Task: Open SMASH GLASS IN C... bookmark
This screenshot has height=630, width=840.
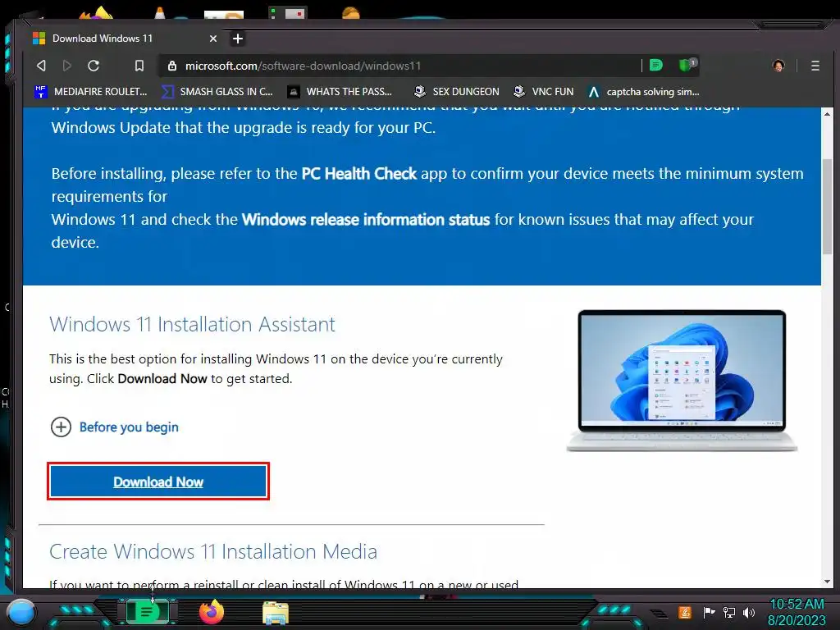Action: pyautogui.click(x=217, y=92)
